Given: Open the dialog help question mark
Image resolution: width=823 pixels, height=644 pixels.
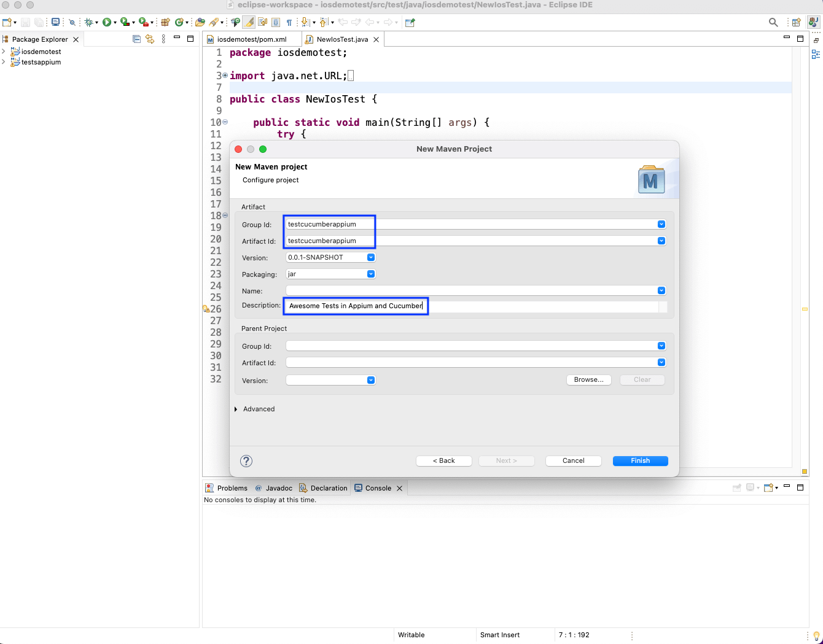Looking at the screenshot, I should click(x=246, y=461).
